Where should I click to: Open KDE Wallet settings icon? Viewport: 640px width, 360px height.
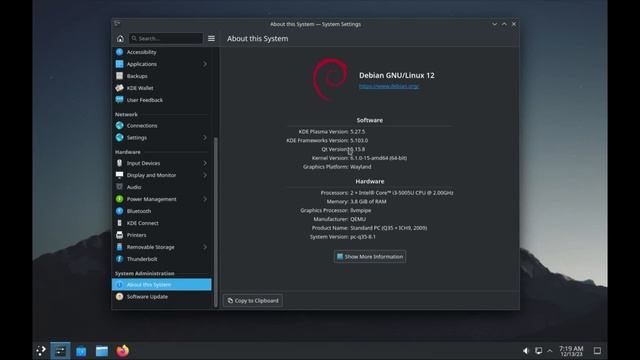click(x=119, y=88)
